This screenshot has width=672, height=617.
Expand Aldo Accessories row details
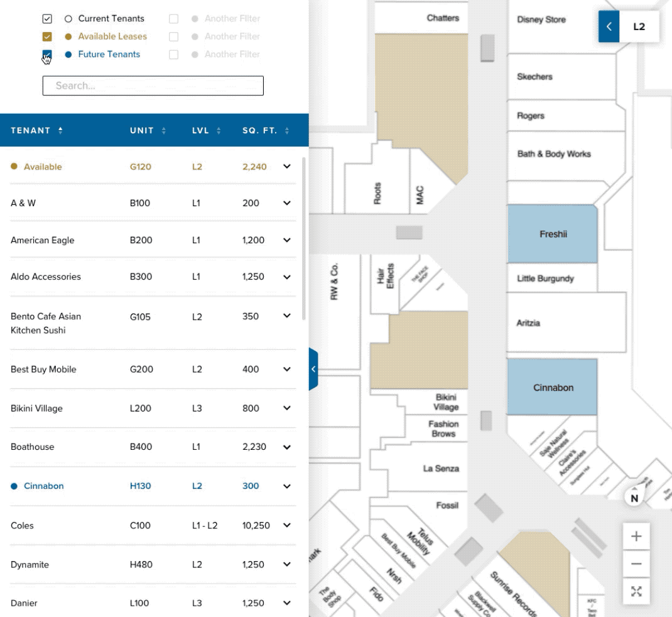click(287, 276)
